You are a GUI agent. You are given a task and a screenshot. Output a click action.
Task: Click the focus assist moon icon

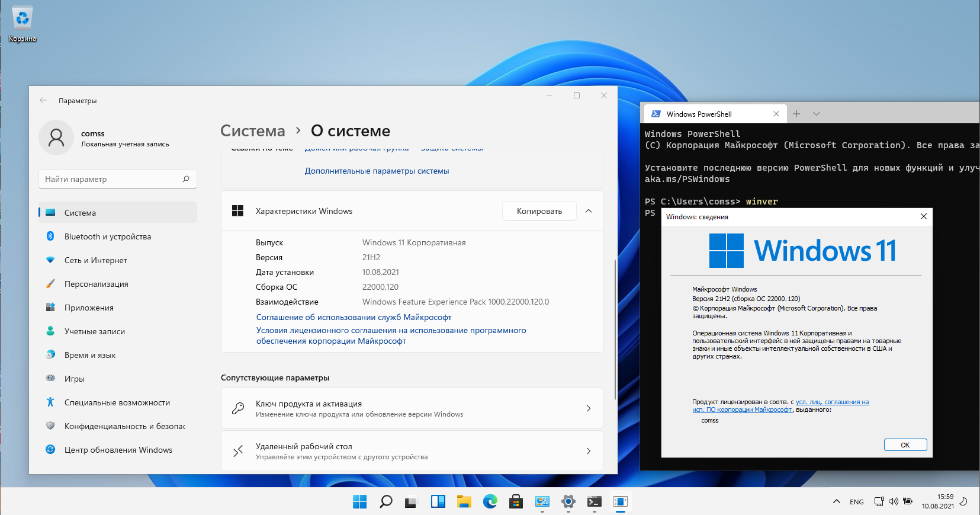pyautogui.click(x=964, y=501)
